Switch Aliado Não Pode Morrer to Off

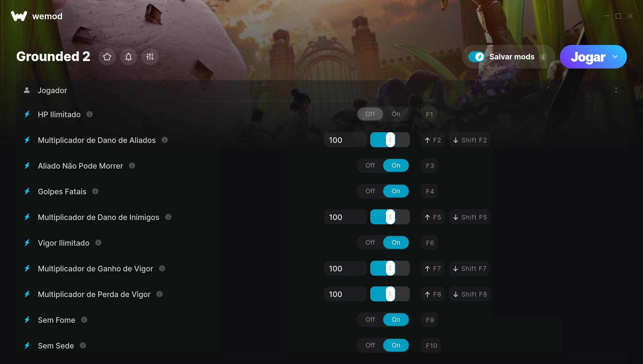370,165
